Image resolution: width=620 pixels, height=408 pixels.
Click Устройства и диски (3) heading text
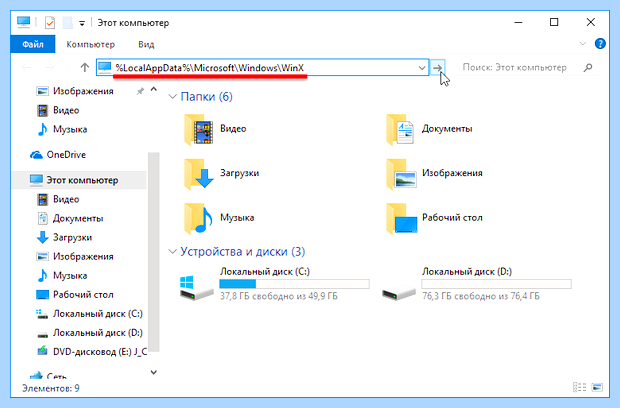(243, 251)
